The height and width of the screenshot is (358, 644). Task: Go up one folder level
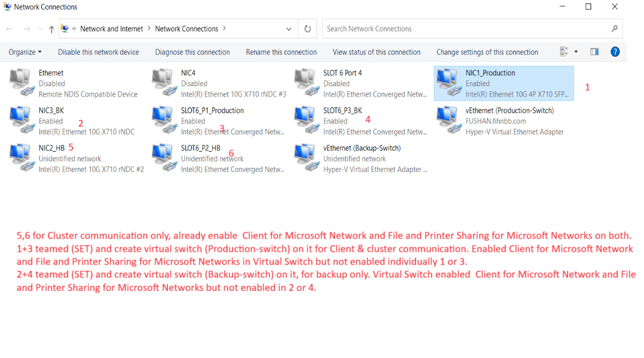tap(51, 29)
